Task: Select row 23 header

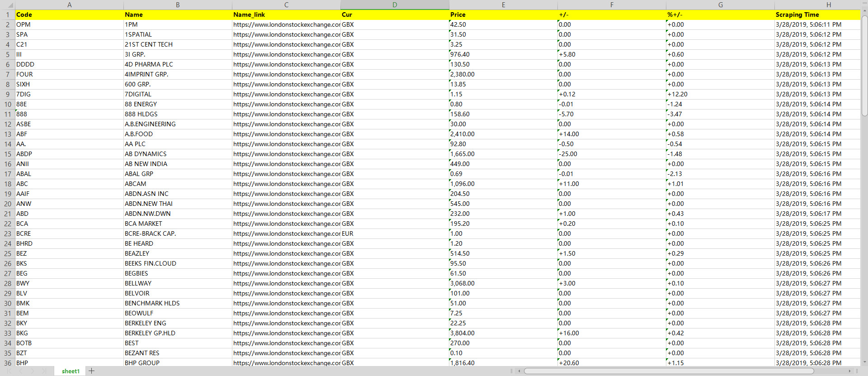Action: (x=8, y=233)
